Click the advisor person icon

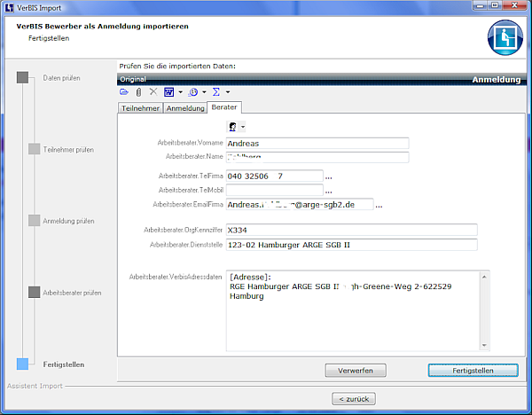pyautogui.click(x=231, y=127)
